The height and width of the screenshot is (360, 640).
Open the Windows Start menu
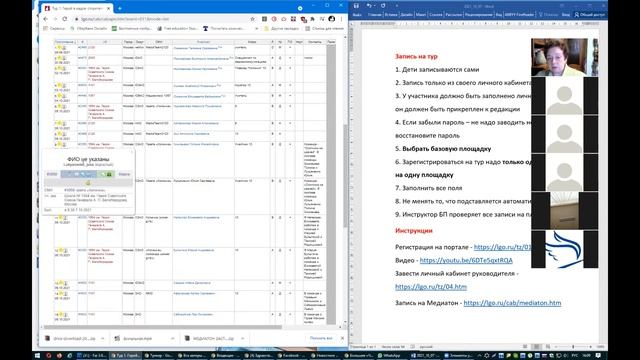[x=38, y=356]
